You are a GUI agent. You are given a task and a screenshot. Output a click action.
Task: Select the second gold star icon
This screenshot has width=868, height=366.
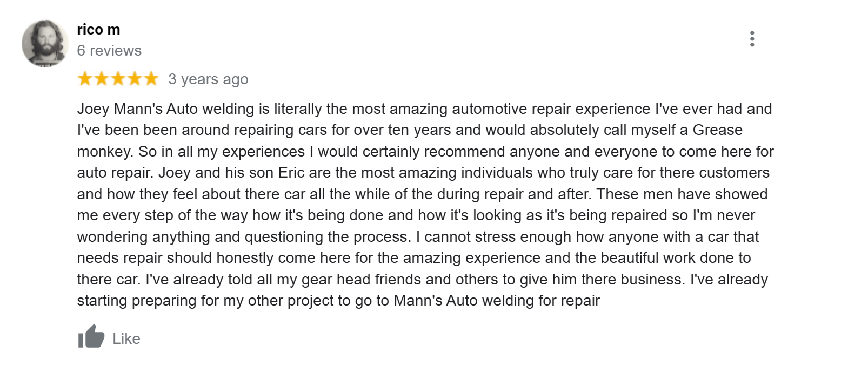[x=102, y=78]
